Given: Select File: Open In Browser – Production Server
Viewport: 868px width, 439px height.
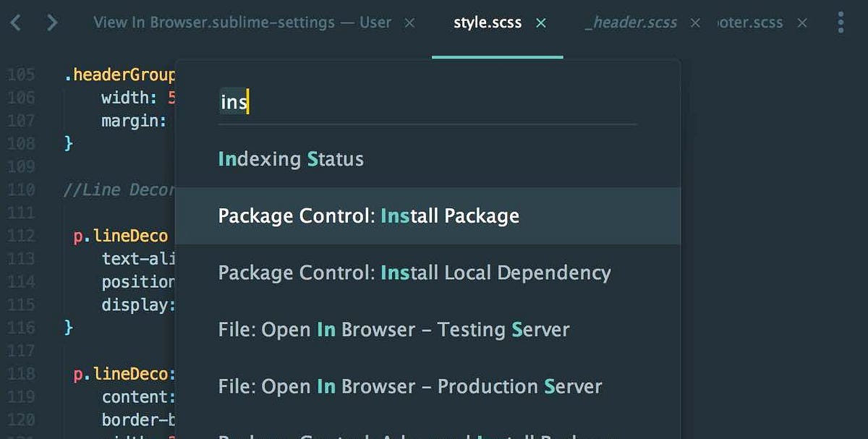Looking at the screenshot, I should [410, 386].
